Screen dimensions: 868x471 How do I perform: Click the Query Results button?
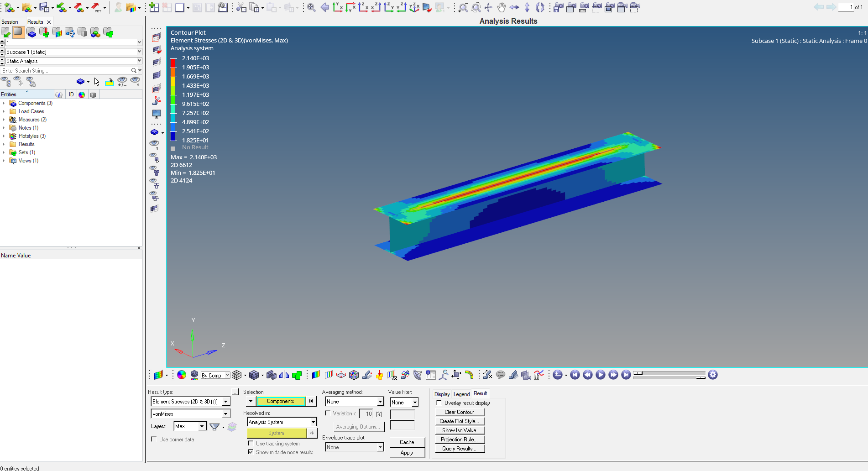pos(459,449)
